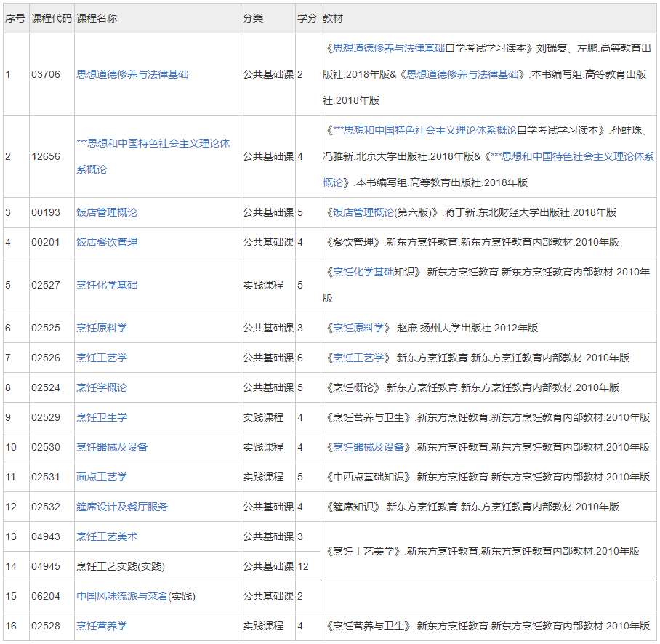This screenshot has width=660, height=644.
Task: Open the 烹饪营养学 course link
Action: coord(102,626)
